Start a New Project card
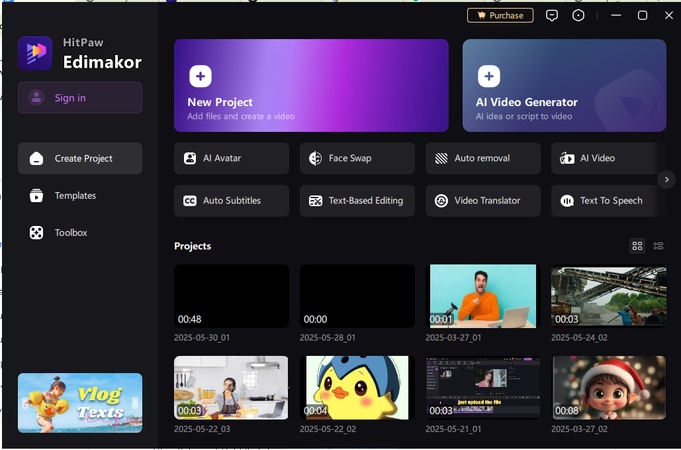 [x=311, y=86]
